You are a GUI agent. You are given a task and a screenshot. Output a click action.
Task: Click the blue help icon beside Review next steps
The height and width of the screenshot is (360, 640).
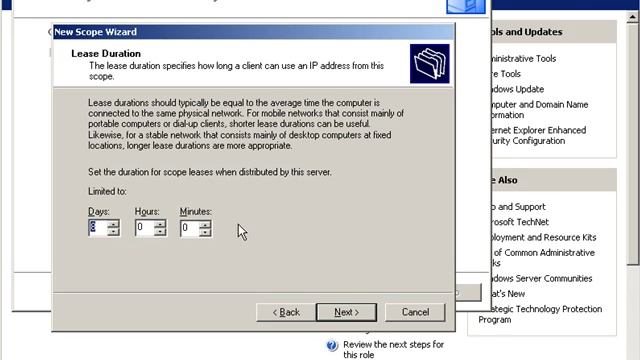(332, 346)
